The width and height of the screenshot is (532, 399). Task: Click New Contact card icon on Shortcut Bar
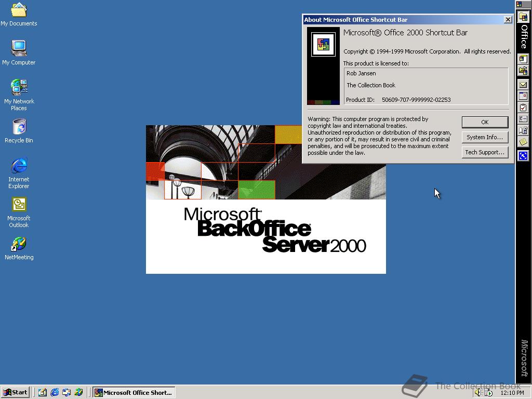(x=523, y=119)
